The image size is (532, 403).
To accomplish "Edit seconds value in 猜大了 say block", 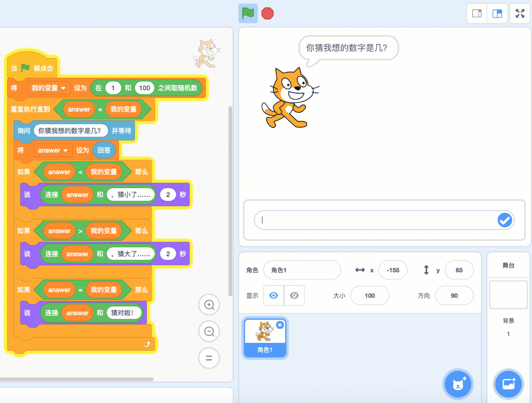I will pyautogui.click(x=168, y=254).
